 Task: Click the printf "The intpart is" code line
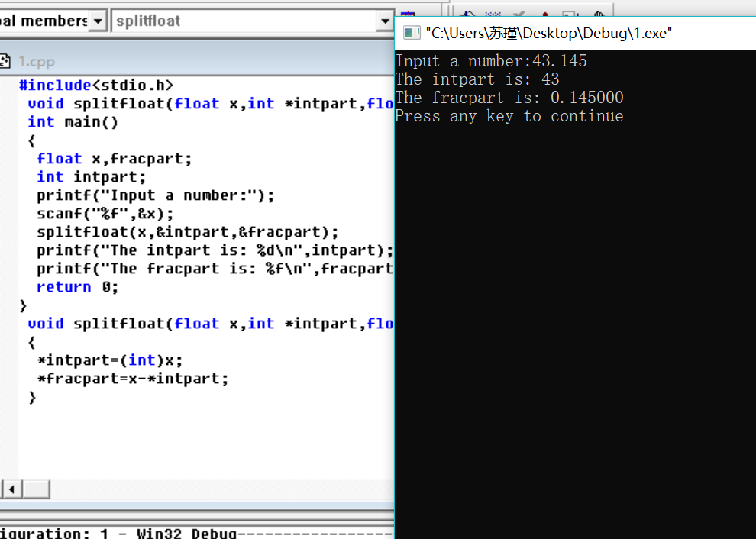[x=215, y=250]
